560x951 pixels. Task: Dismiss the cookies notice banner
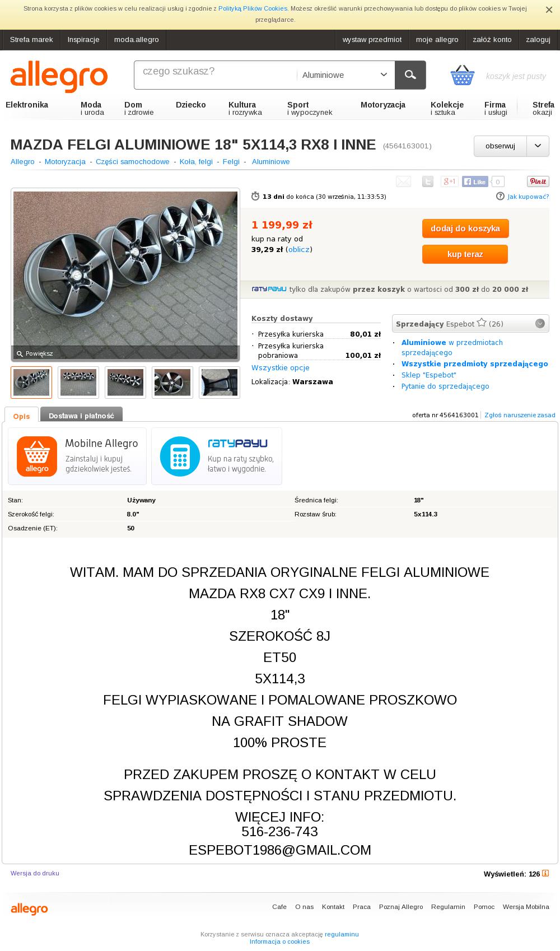549,10
